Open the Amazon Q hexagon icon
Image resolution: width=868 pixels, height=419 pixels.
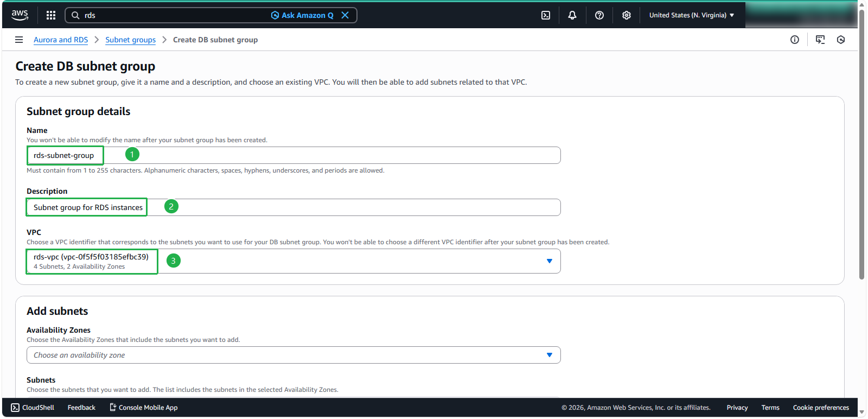(841, 40)
